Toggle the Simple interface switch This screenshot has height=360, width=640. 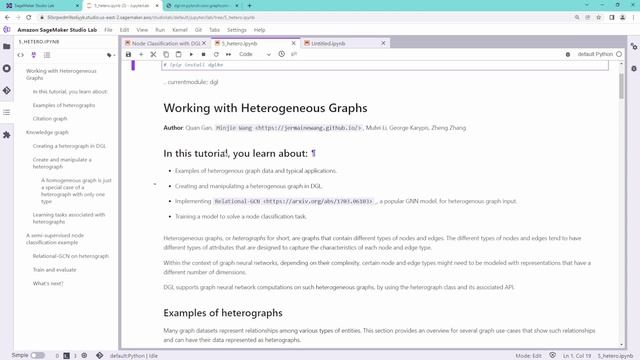(38, 356)
